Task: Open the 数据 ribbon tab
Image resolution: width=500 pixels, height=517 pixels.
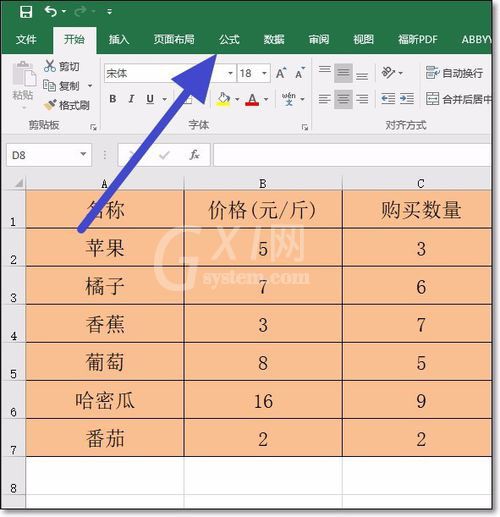Action: click(x=274, y=39)
